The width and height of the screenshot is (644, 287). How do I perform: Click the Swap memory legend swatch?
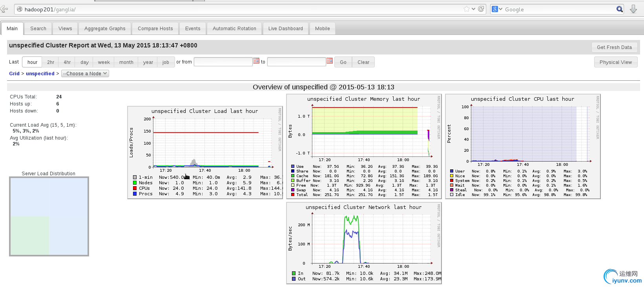293,190
